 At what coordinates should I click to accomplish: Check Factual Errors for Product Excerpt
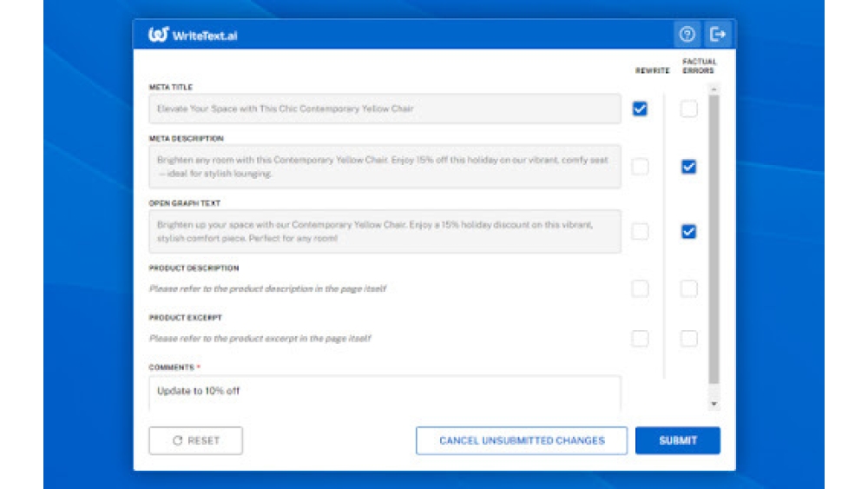pyautogui.click(x=688, y=339)
